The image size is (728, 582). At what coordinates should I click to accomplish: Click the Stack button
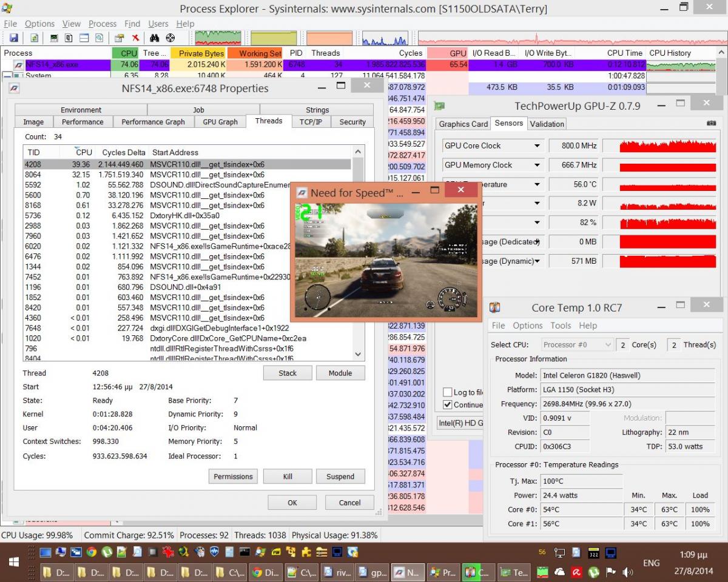[288, 373]
